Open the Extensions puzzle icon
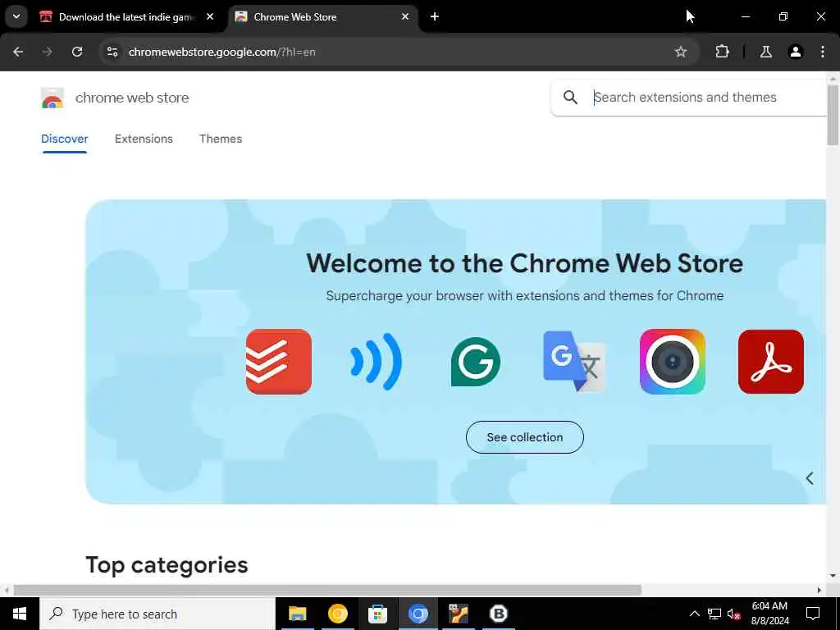Viewport: 840px width, 630px height. point(722,52)
